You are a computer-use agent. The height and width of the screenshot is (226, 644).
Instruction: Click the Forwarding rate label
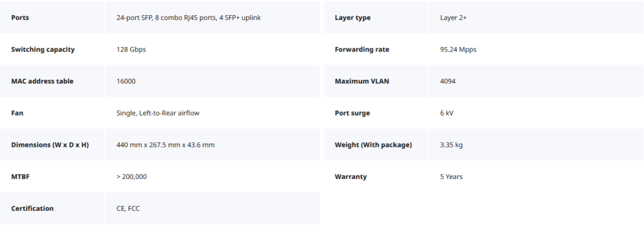point(362,49)
